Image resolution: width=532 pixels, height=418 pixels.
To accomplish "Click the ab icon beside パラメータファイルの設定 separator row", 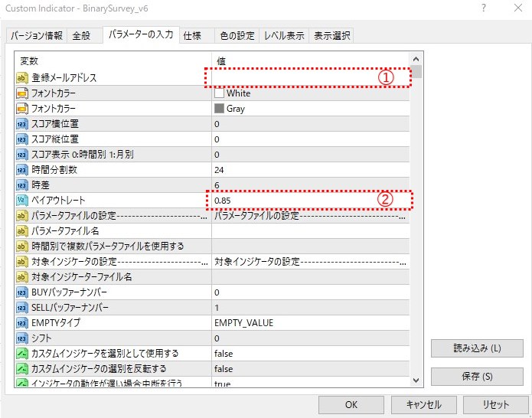I will click(x=22, y=216).
